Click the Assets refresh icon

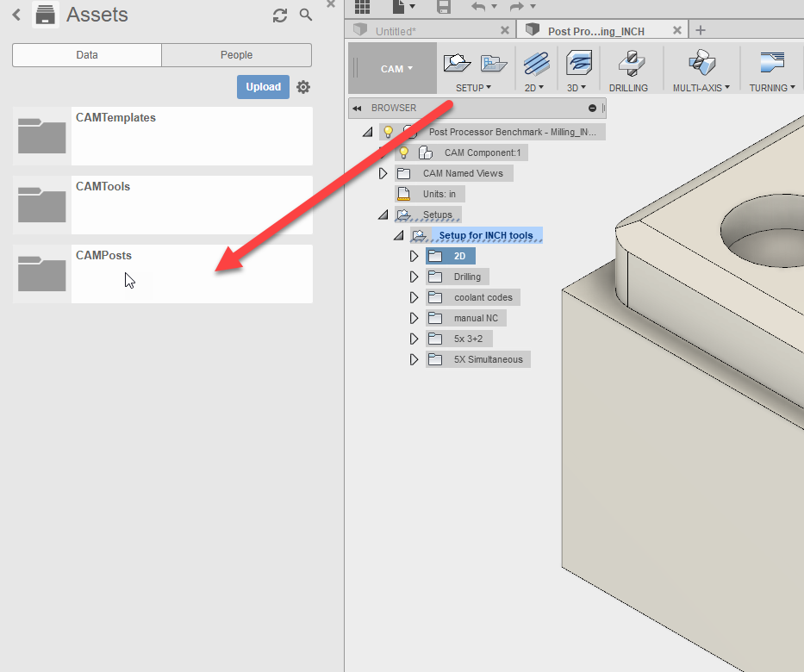(280, 16)
